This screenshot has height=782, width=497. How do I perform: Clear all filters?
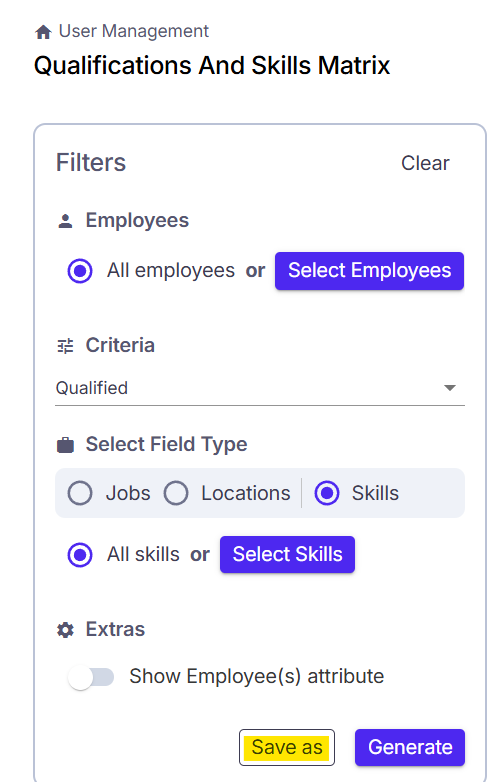pos(425,163)
